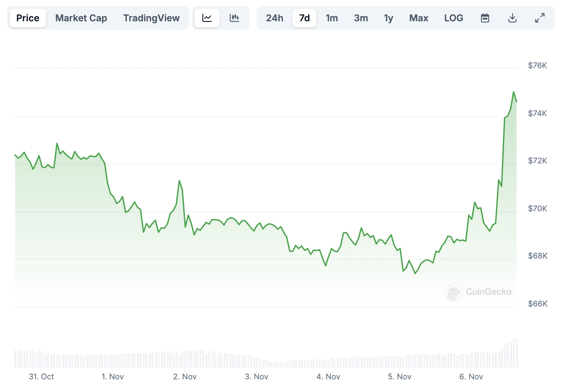Select the 7d time range

304,18
